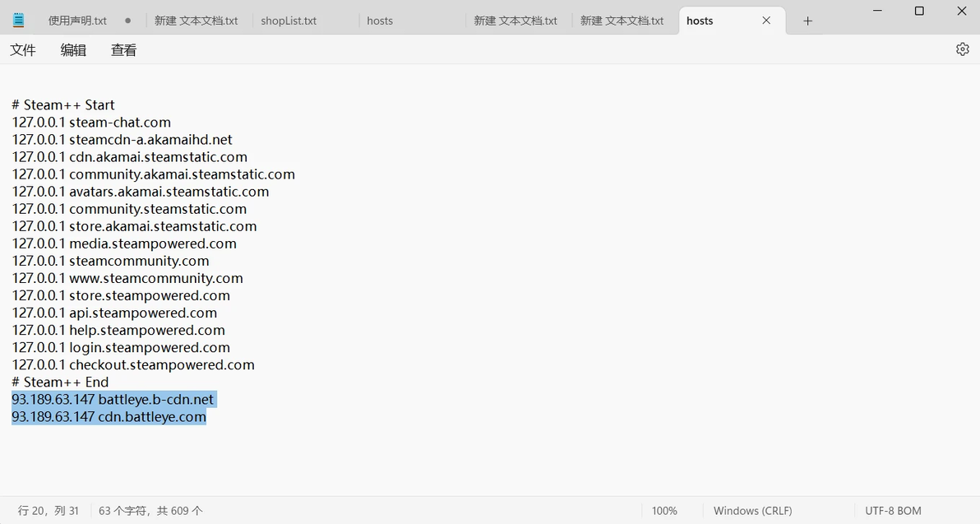Image resolution: width=980 pixels, height=524 pixels.
Task: Click the media.steampowered.com line
Action: 124,243
